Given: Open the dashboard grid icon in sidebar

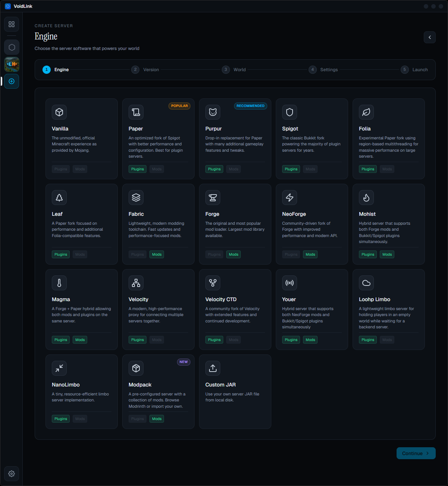Looking at the screenshot, I should (x=12, y=24).
